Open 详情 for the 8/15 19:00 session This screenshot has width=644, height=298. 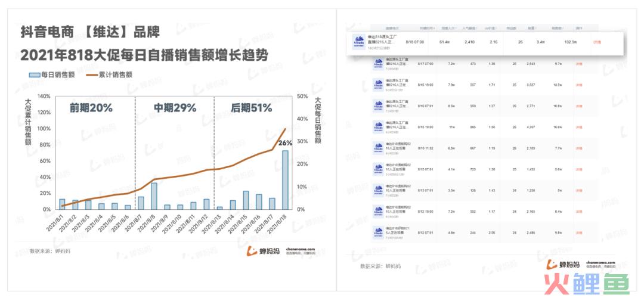578,127
